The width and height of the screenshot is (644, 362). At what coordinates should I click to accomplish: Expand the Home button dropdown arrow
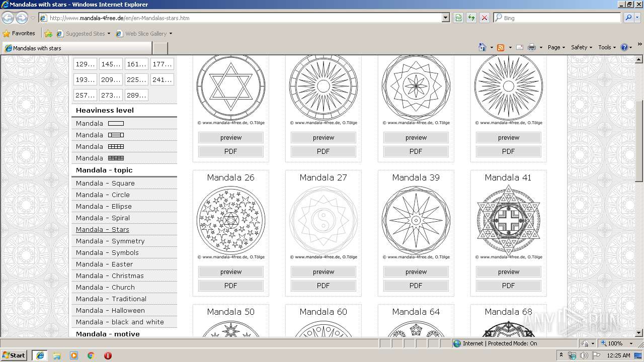492,48
